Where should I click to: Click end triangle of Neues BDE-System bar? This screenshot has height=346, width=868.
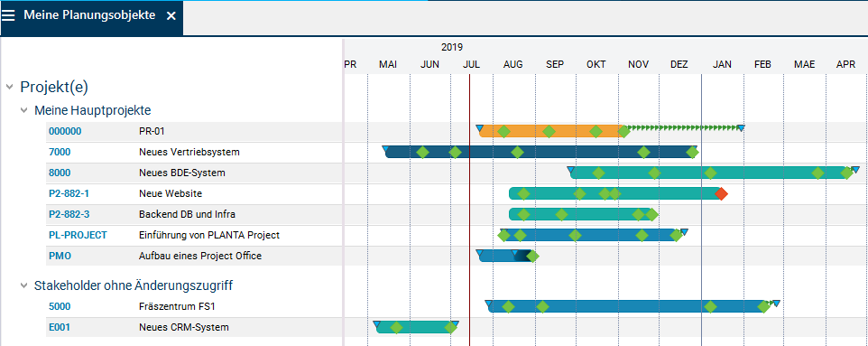click(x=856, y=169)
